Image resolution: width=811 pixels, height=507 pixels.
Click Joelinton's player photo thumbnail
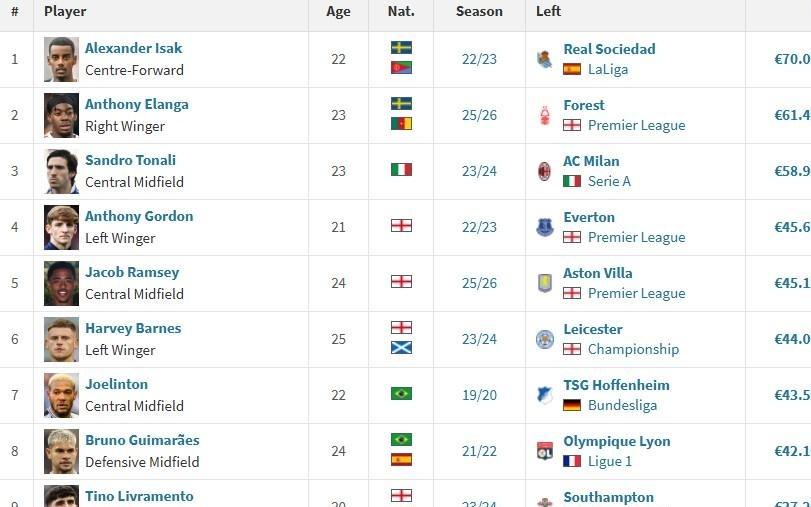click(61, 395)
